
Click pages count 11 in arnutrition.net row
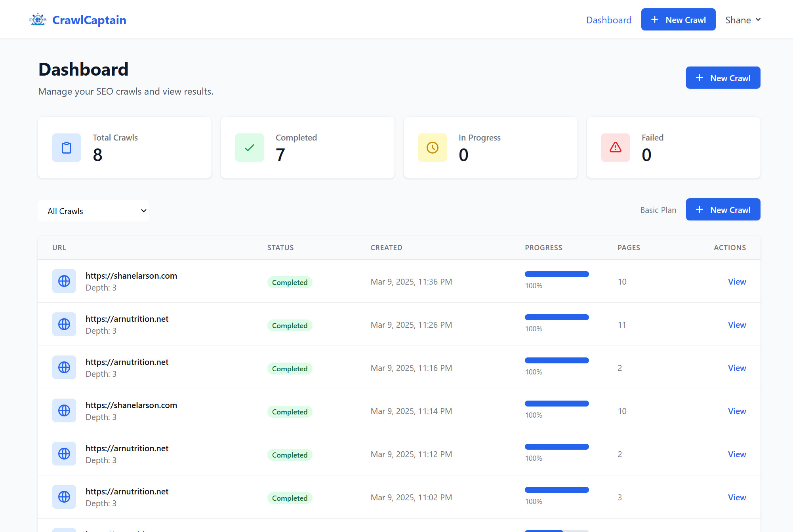[x=622, y=325]
